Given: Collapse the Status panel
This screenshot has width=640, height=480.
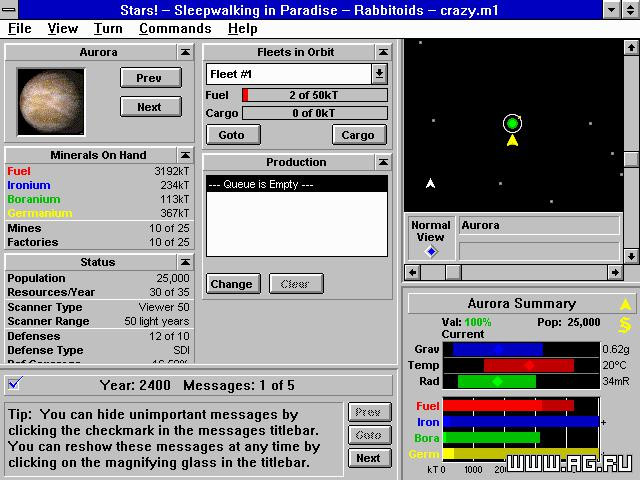Looking at the screenshot, I should tap(185, 262).
